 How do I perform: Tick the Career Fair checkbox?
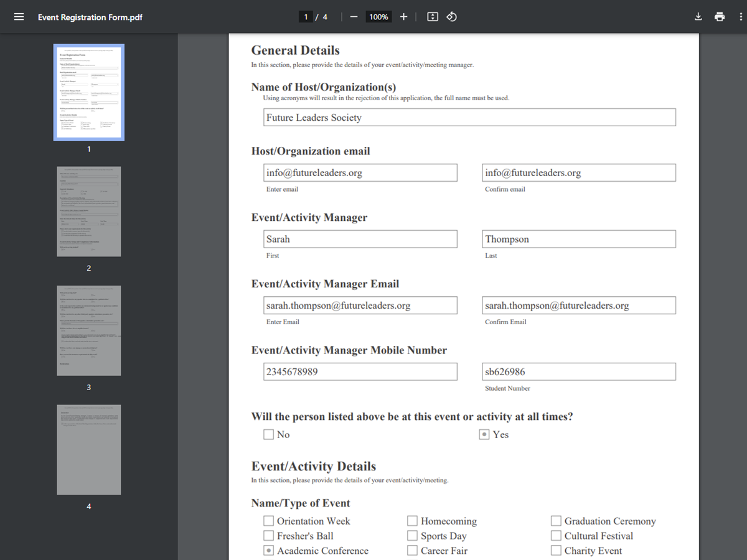coord(412,551)
